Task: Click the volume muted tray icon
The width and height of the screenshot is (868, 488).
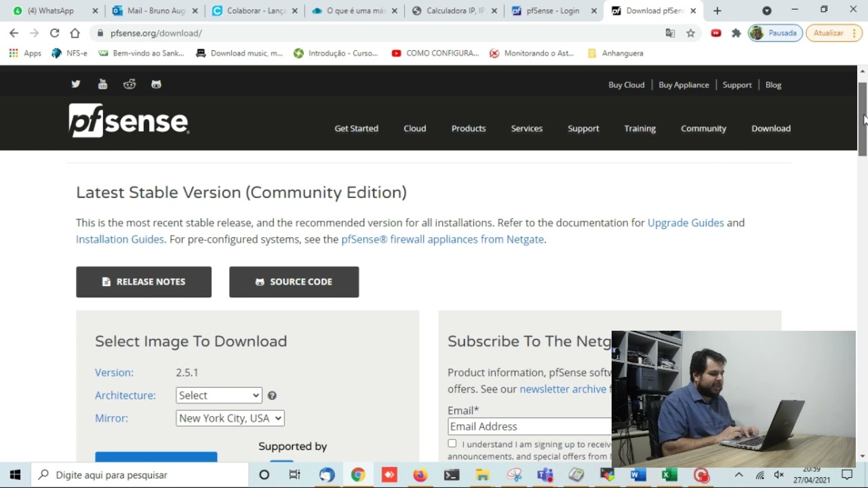Action: (x=779, y=475)
